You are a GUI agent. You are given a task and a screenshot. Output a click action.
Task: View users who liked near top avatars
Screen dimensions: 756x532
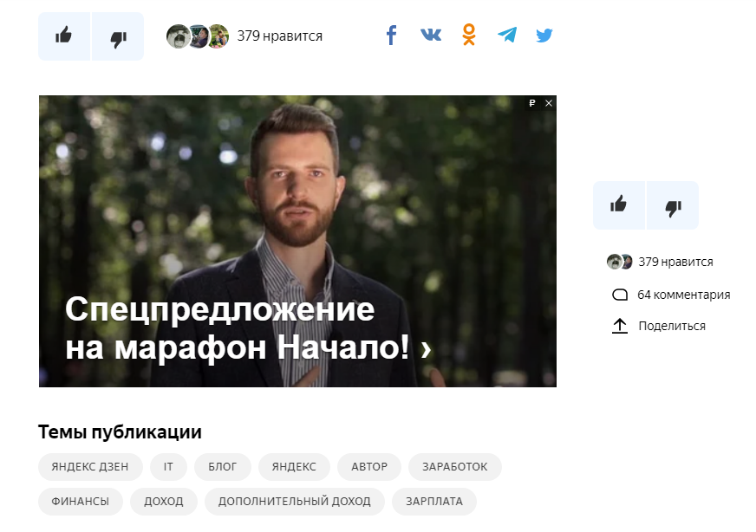(x=244, y=36)
